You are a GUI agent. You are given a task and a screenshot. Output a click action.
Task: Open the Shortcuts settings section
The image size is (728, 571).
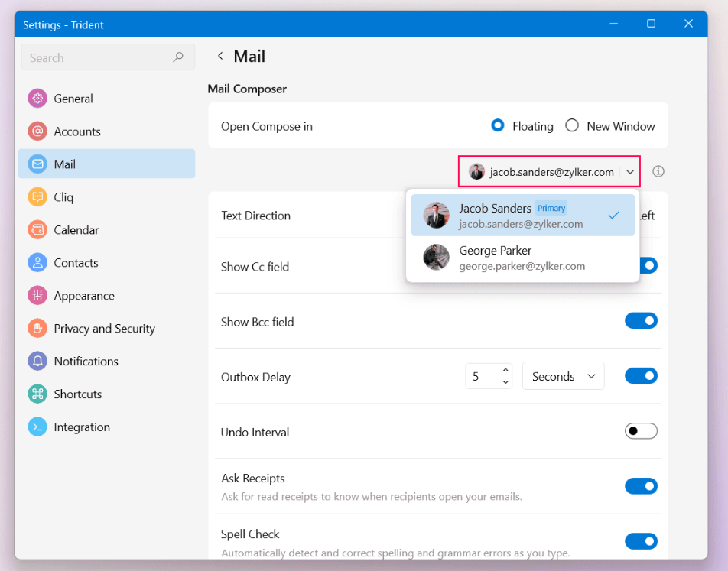pos(106,394)
